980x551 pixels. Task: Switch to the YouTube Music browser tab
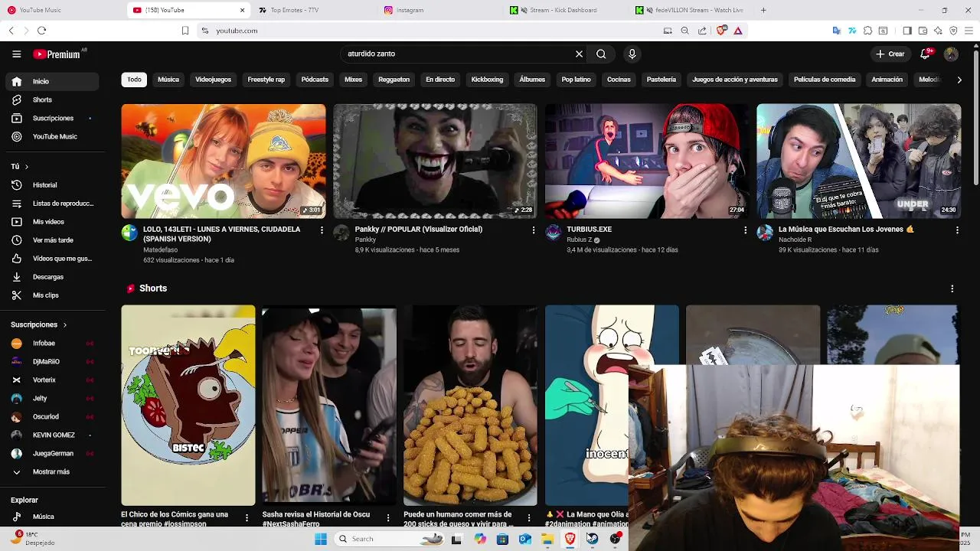point(63,10)
